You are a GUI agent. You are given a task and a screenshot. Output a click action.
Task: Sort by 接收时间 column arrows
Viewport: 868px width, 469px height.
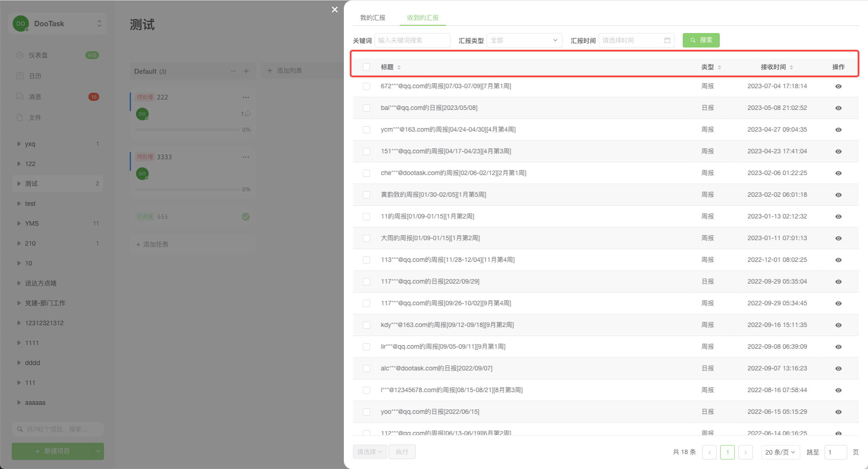(x=791, y=67)
